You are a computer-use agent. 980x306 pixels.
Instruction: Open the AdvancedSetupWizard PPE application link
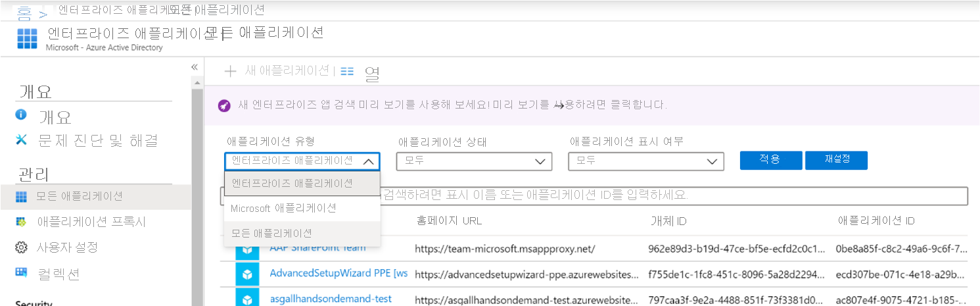(338, 272)
